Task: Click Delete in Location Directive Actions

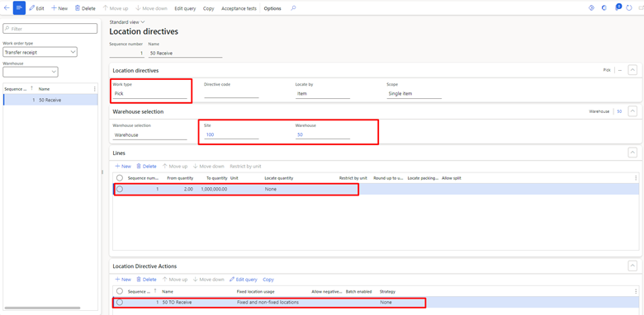Action: [146, 280]
